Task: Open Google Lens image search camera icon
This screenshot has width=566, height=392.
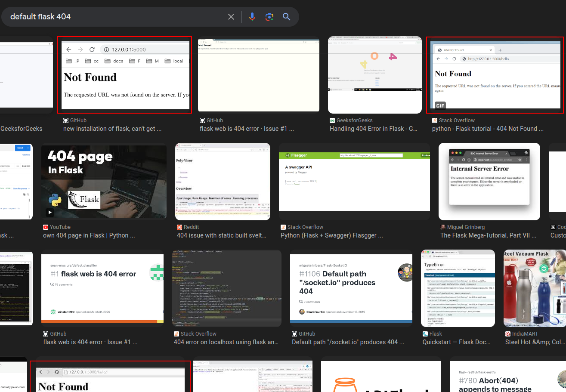Action: [x=269, y=17]
